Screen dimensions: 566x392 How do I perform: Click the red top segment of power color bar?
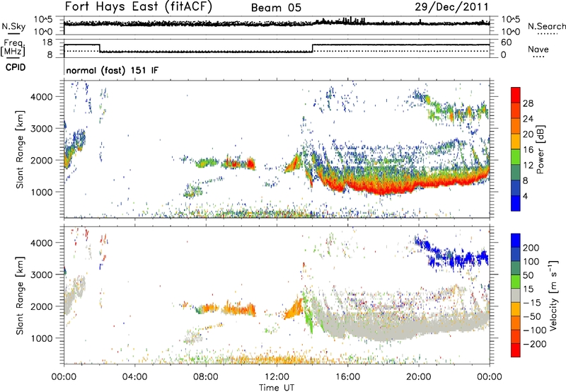516,95
